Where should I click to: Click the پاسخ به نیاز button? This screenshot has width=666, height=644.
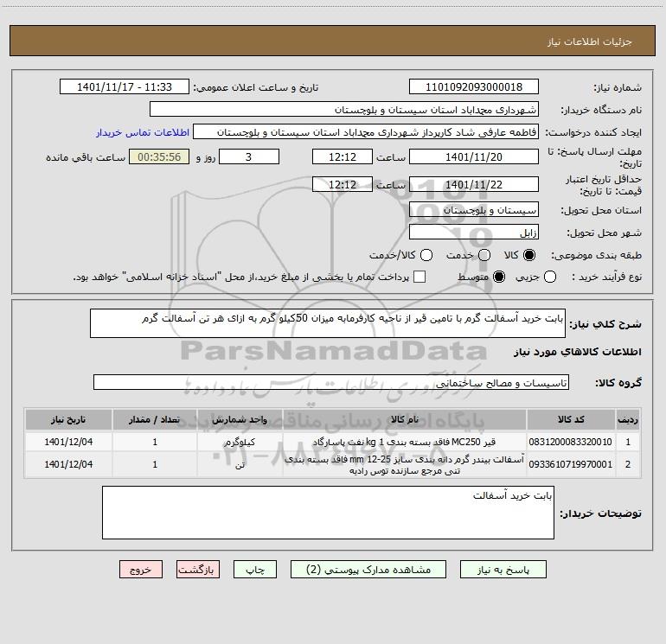click(503, 570)
